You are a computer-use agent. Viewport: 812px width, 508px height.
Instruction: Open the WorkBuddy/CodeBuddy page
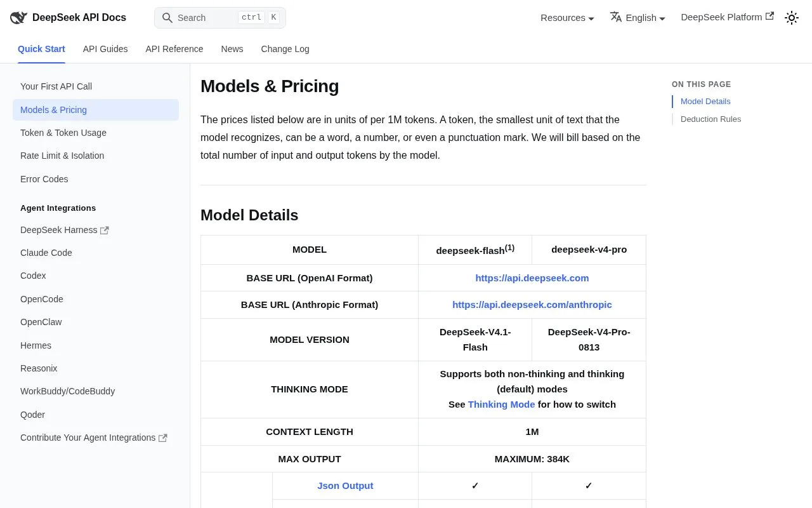96,391
